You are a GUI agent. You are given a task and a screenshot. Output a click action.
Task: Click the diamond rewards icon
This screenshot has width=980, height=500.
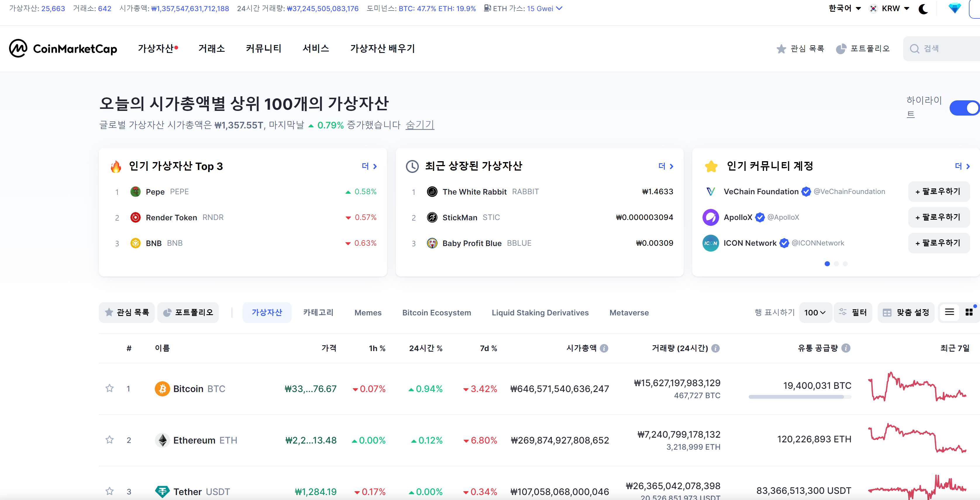[954, 8]
